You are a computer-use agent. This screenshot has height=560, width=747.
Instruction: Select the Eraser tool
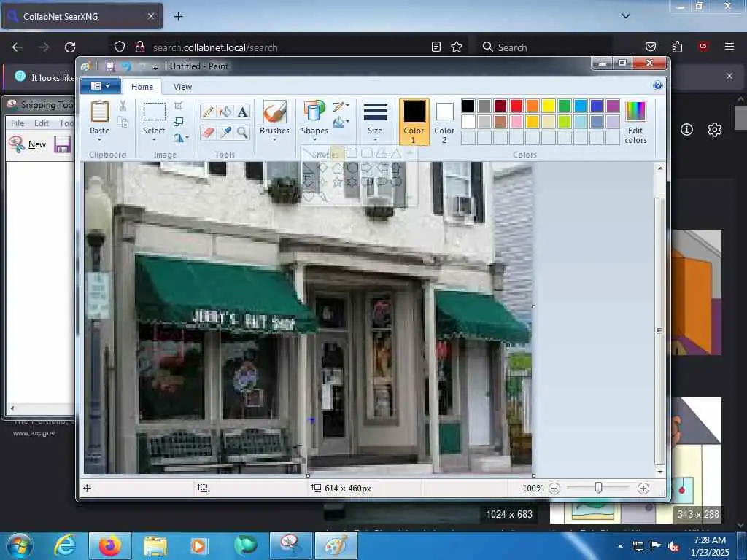click(x=208, y=133)
